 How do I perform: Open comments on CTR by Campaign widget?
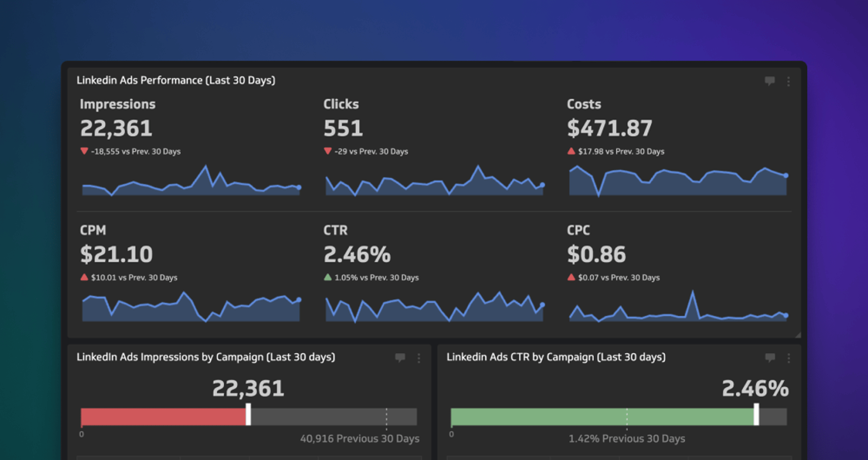(770, 358)
